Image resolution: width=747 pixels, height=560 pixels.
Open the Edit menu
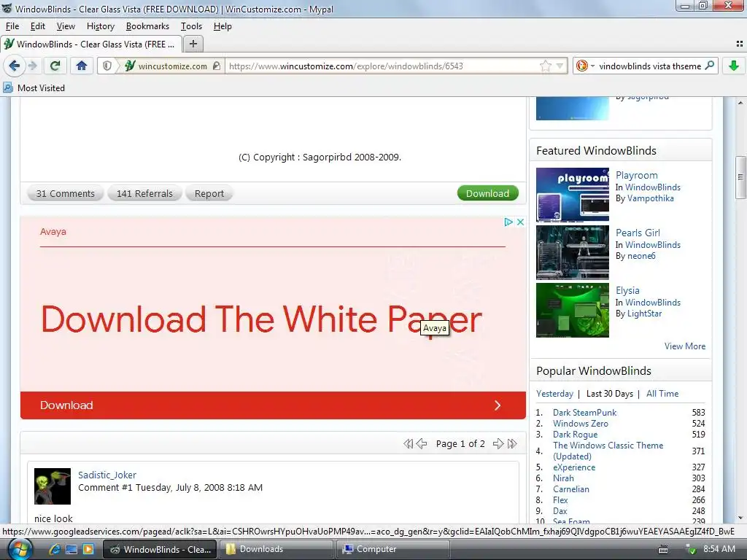point(38,26)
